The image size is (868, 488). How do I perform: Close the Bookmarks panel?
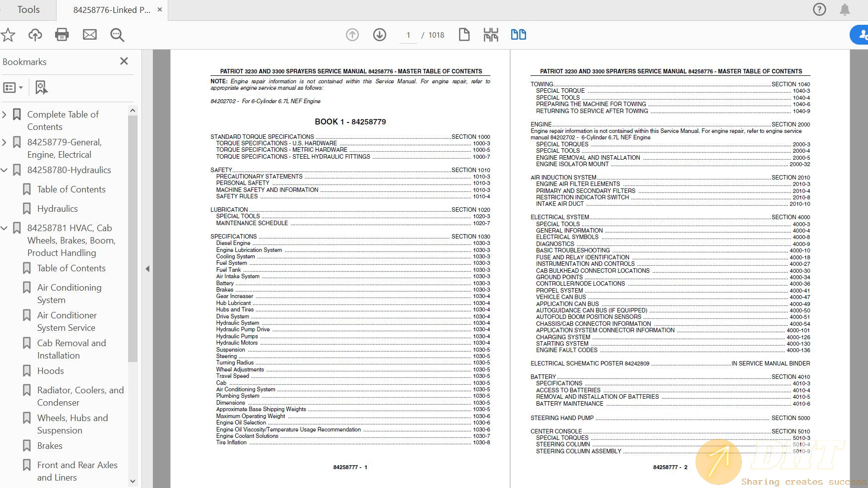124,61
